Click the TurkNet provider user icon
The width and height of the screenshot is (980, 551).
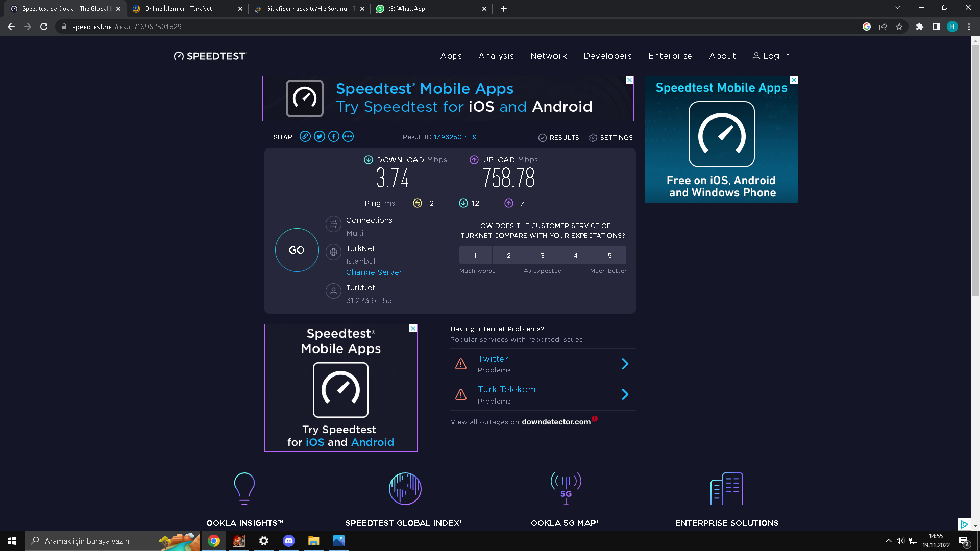click(333, 291)
